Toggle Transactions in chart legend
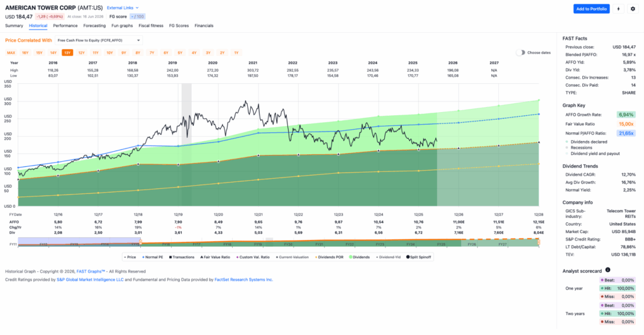Image resolution: width=644 pixels, height=335 pixels. pos(182,257)
